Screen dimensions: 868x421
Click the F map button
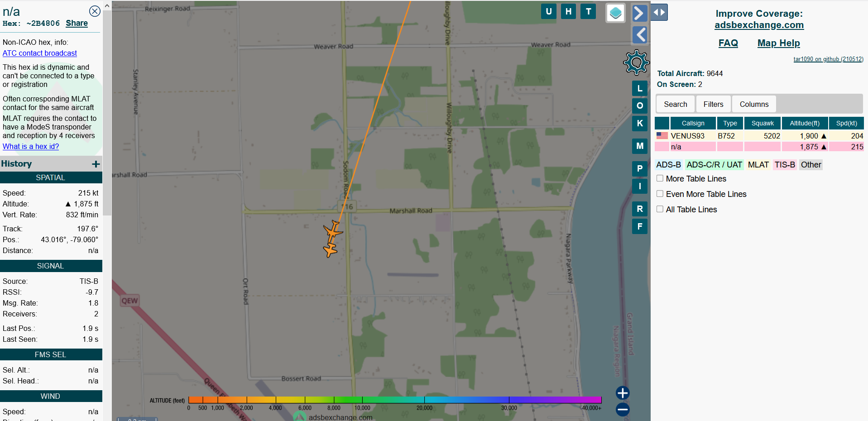(x=639, y=226)
